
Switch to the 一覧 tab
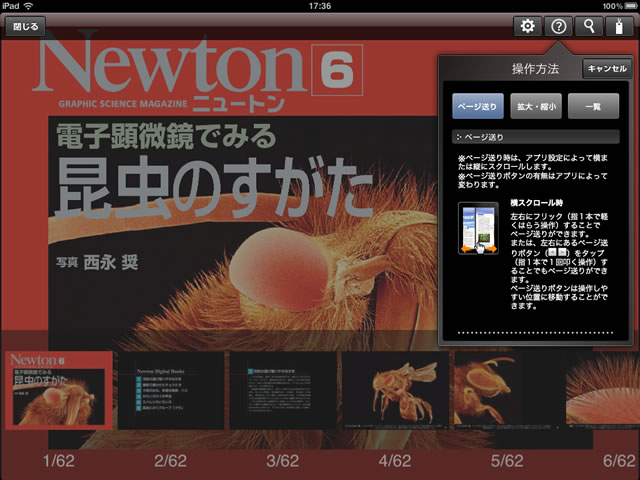(593, 106)
